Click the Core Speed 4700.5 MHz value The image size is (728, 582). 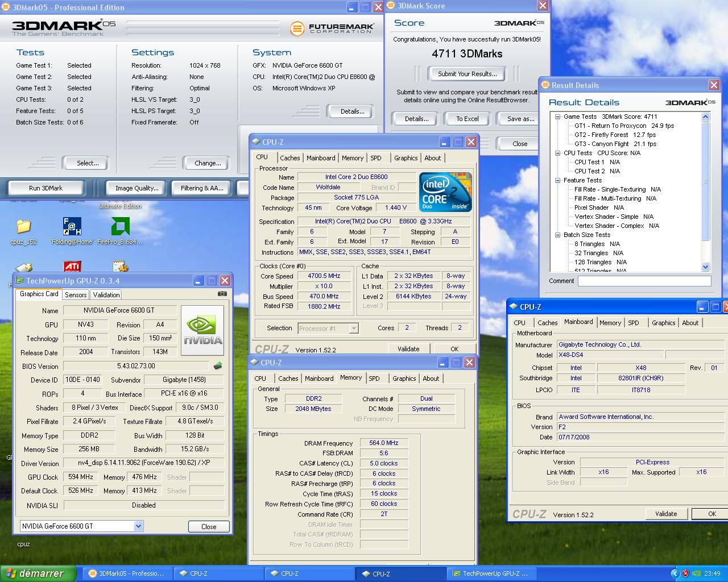pyautogui.click(x=324, y=276)
